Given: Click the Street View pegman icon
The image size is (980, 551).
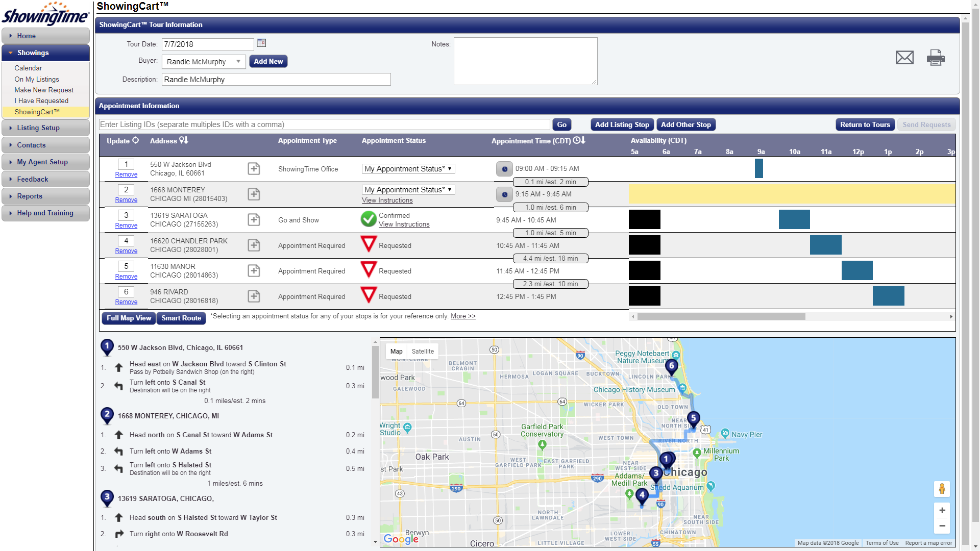Looking at the screenshot, I should (x=942, y=489).
